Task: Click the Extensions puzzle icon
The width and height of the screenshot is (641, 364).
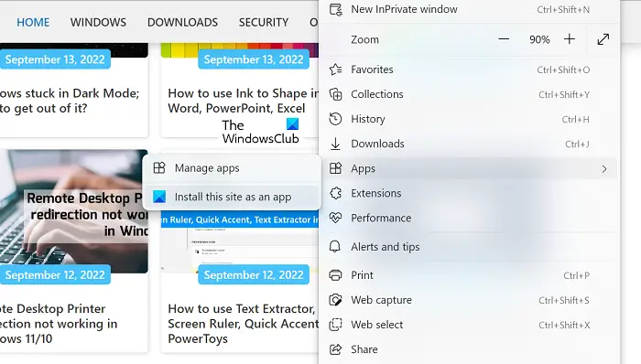Action: [336, 193]
